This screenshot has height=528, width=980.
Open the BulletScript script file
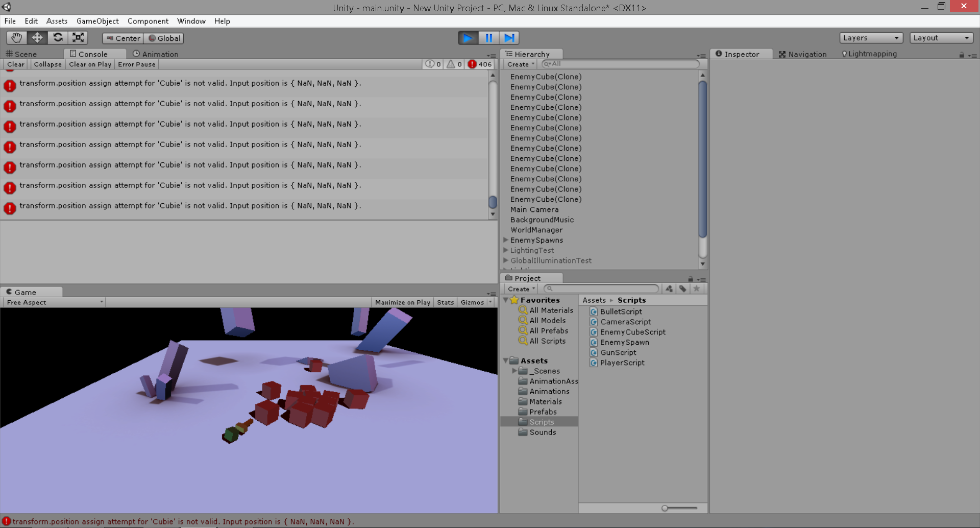coord(621,311)
